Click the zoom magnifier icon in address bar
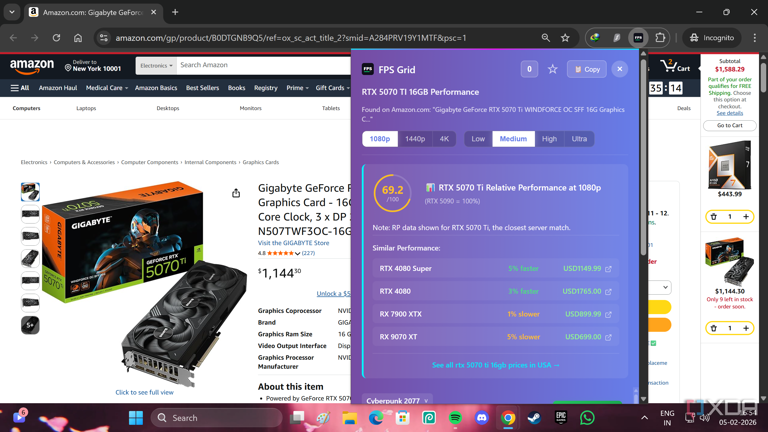 (x=545, y=38)
